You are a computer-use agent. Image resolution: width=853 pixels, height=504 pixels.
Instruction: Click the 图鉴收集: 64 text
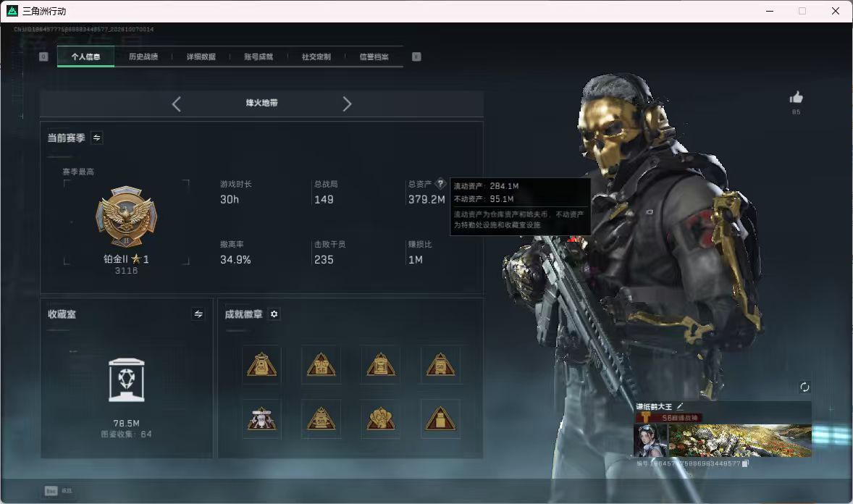point(126,434)
